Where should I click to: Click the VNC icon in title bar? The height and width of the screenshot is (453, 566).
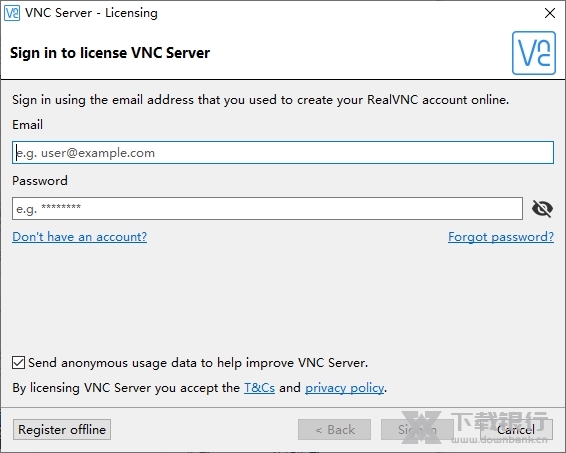[12, 13]
